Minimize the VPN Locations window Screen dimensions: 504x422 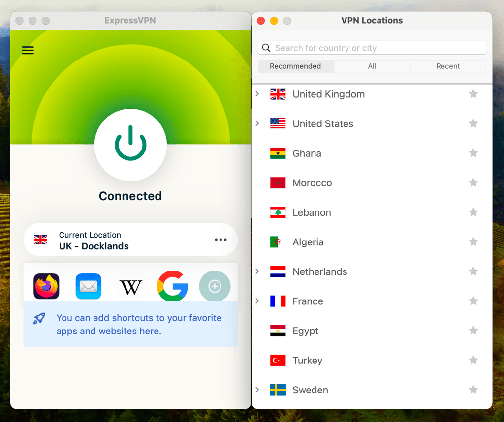tap(274, 21)
